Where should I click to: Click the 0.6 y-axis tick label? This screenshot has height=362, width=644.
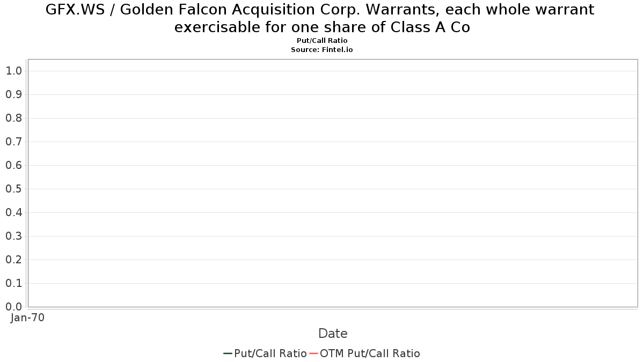pos(13,165)
